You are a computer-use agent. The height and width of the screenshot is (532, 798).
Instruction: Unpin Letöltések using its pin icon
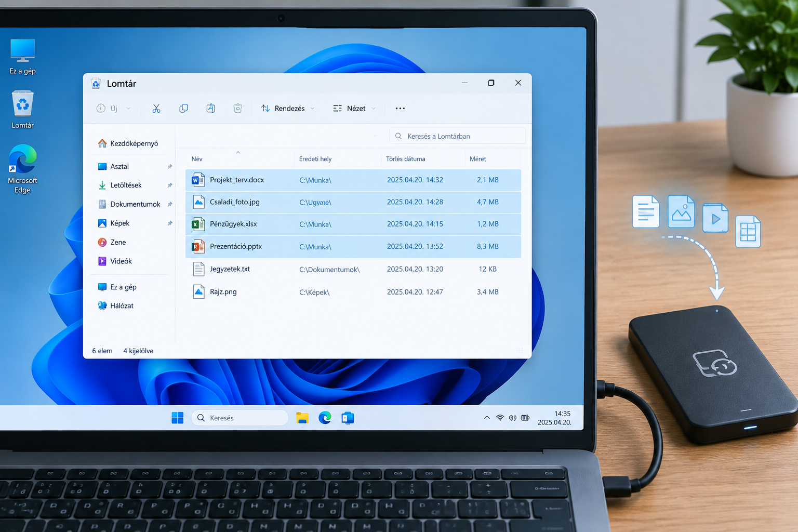coord(169,185)
